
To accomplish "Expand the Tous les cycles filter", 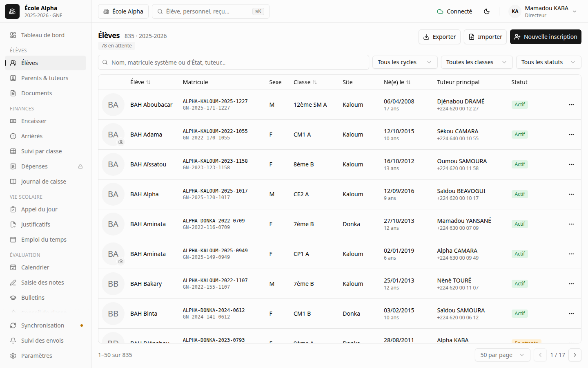I will click(x=404, y=62).
